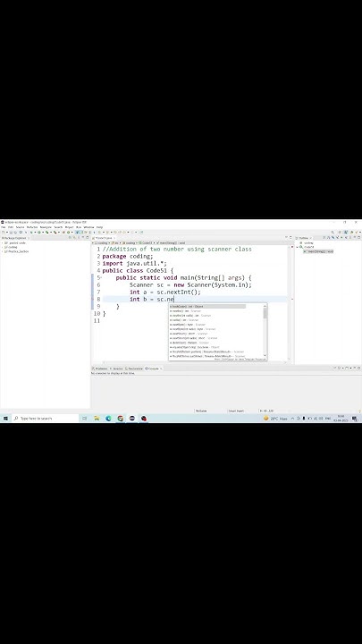Open the Window menu
This screenshot has height=644, width=362.
click(88, 227)
